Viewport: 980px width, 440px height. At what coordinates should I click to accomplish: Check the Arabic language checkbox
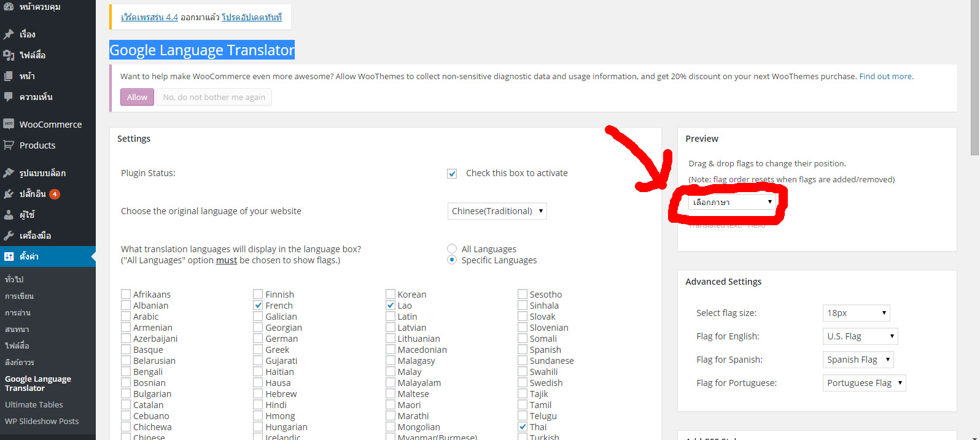[x=126, y=316]
